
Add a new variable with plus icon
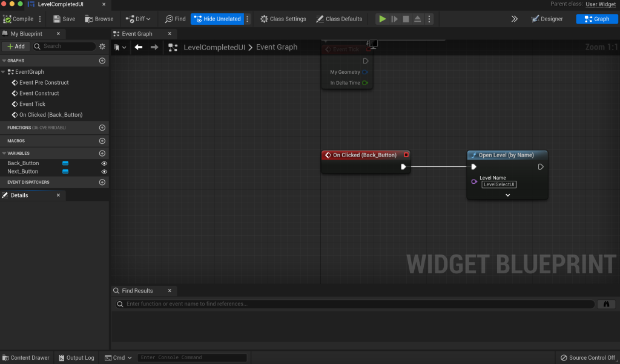pos(102,154)
